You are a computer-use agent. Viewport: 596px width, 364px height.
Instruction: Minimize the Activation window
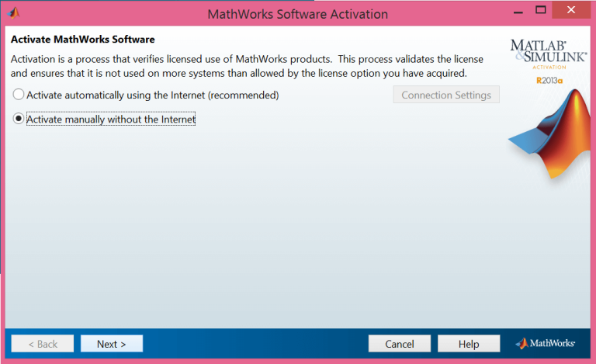518,11
